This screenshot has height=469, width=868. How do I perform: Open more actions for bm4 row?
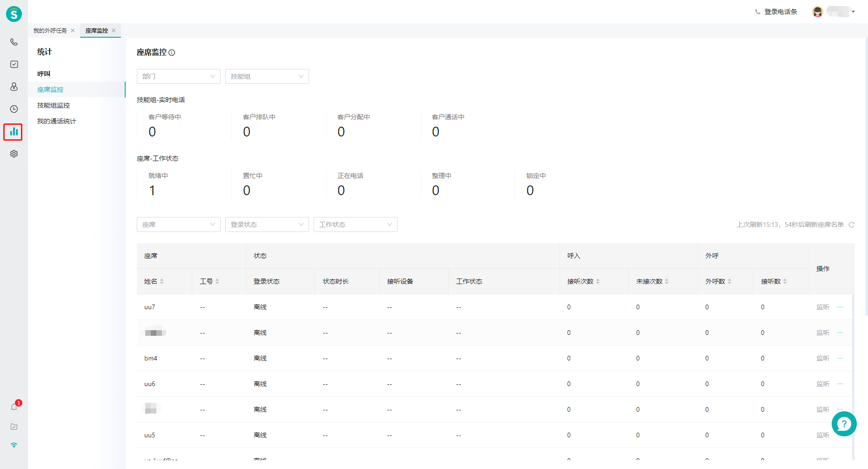point(840,358)
